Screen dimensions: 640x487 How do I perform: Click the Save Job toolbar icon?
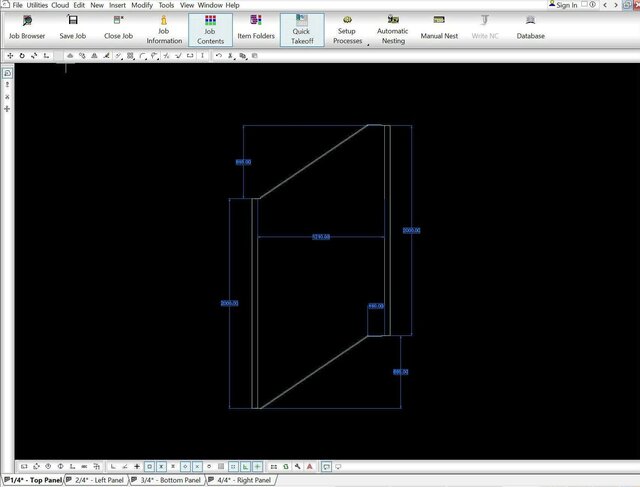[x=73, y=27]
